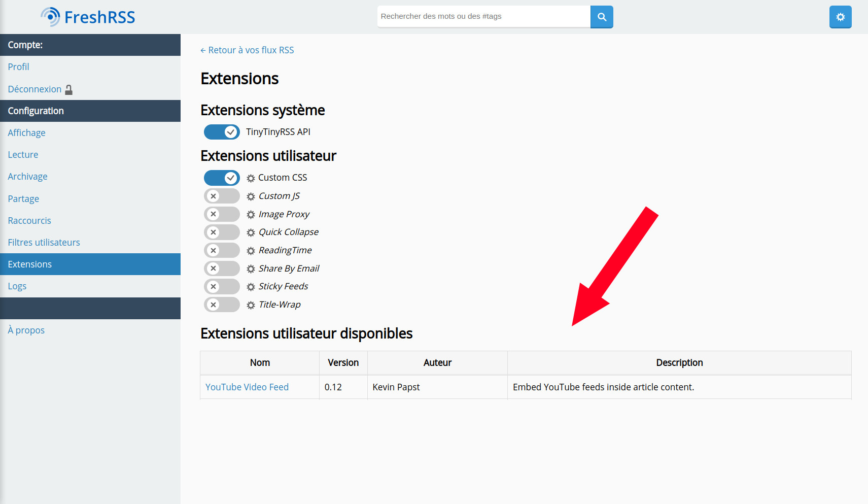
Task: Open the YouTube Video Feed link
Action: point(247,387)
